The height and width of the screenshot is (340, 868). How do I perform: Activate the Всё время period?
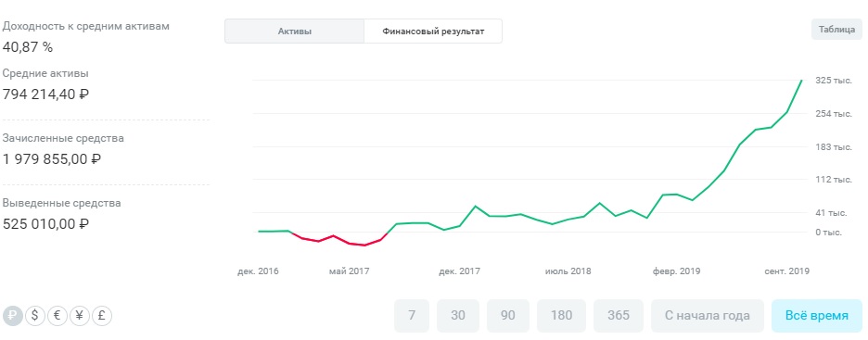(x=816, y=316)
